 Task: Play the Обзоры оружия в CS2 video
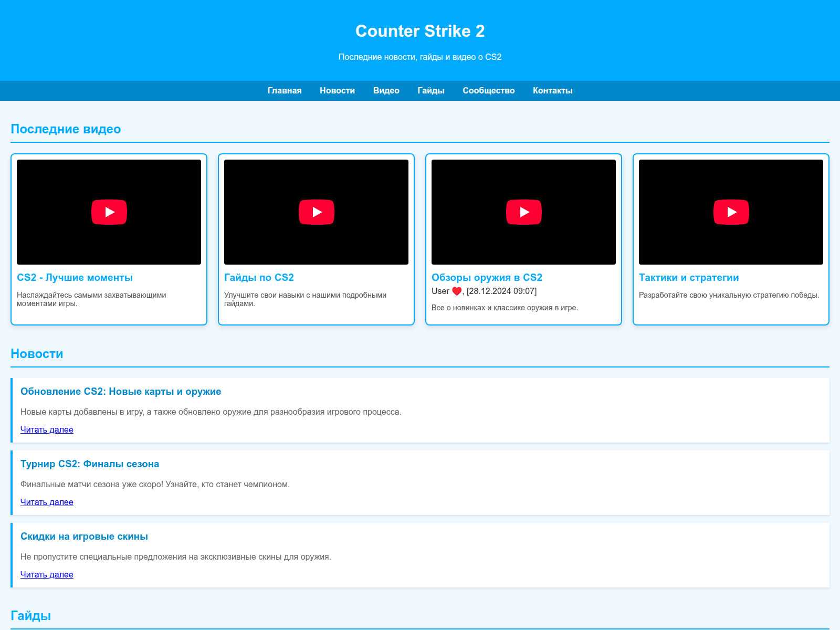point(524,212)
